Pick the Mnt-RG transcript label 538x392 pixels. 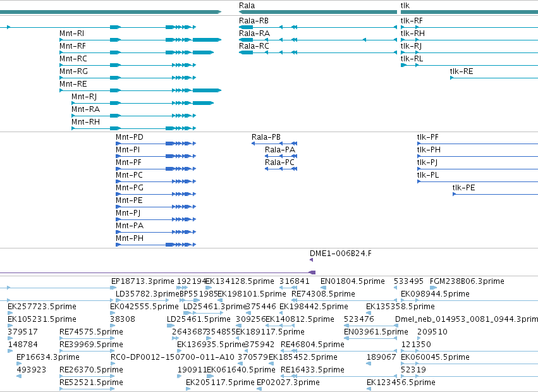(73, 71)
